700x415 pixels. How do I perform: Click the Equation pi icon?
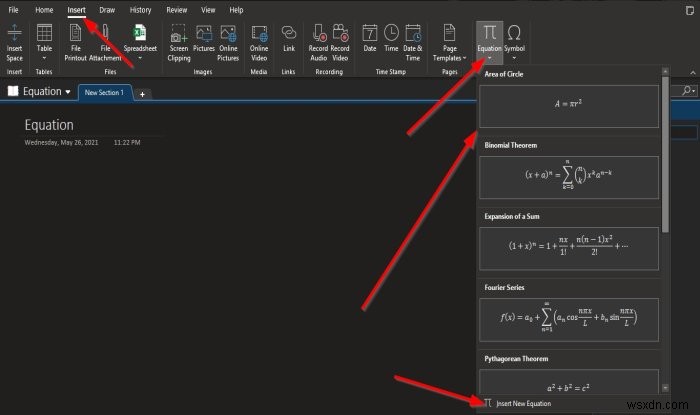point(490,33)
